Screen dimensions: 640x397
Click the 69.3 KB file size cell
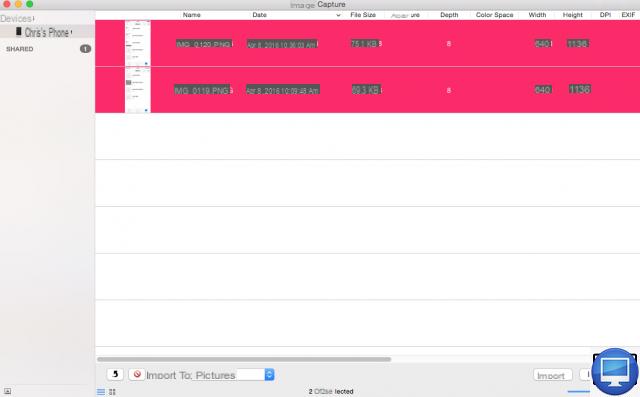point(366,90)
